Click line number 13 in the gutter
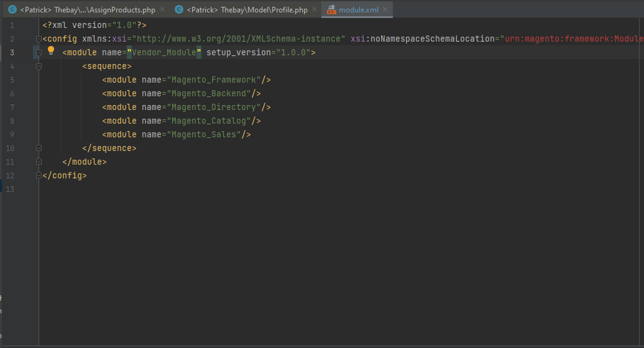Image resolution: width=644 pixels, height=348 pixels. (10, 189)
